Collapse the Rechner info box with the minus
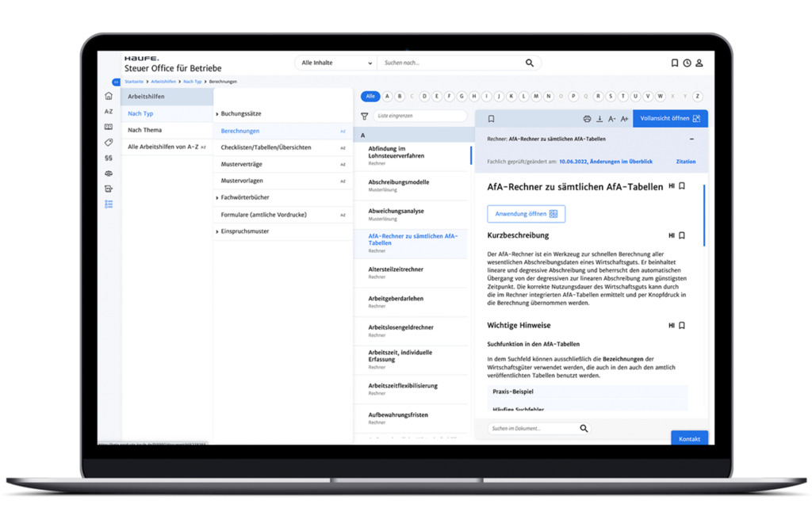Screen dimensions: 812x531 (692, 139)
